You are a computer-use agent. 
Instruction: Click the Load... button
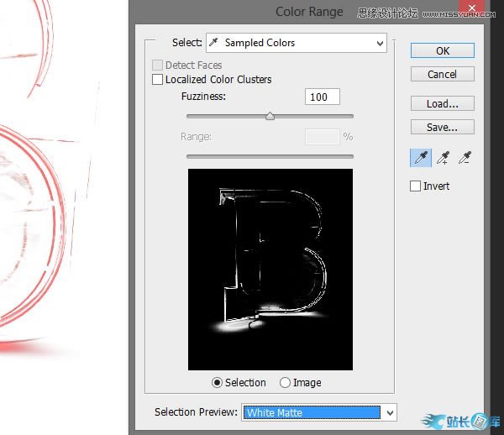click(x=443, y=104)
